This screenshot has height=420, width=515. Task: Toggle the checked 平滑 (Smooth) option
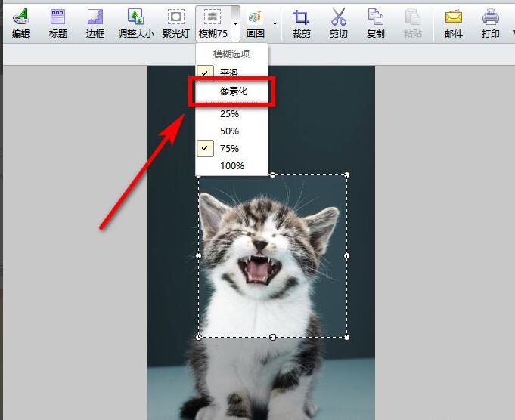[228, 73]
